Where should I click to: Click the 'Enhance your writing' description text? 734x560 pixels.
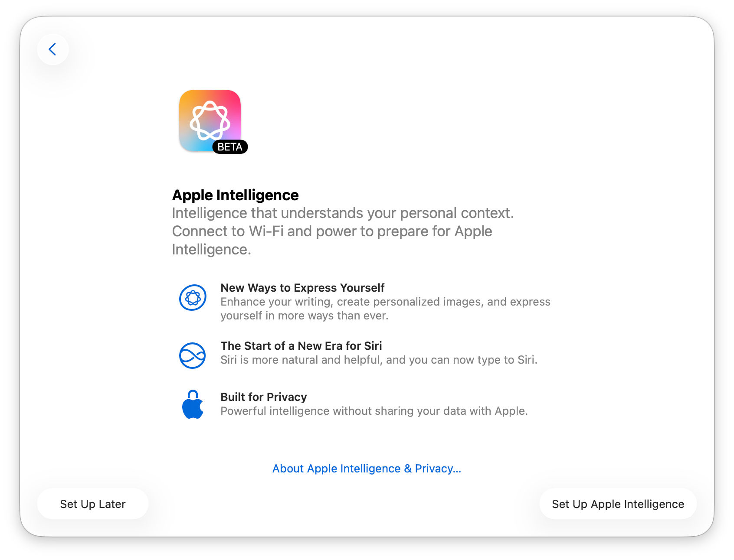coord(385,302)
